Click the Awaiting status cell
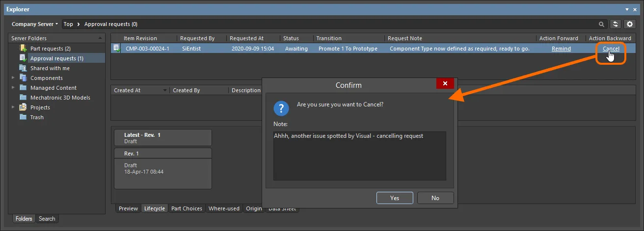 point(296,49)
